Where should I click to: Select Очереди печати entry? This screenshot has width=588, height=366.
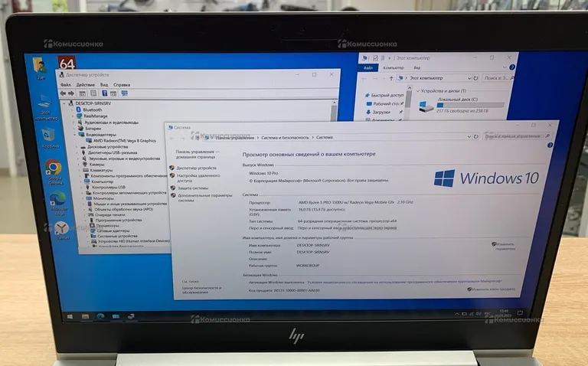tap(107, 215)
